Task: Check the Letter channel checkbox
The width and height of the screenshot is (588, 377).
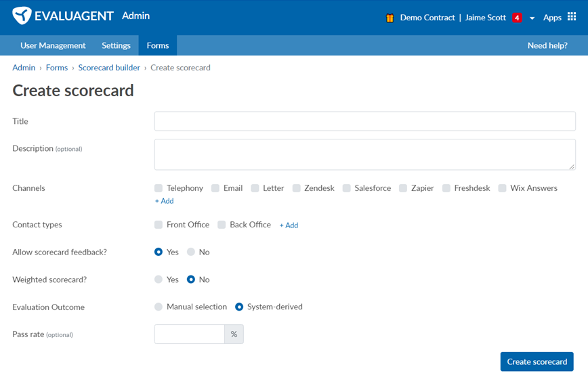Action: pyautogui.click(x=255, y=187)
